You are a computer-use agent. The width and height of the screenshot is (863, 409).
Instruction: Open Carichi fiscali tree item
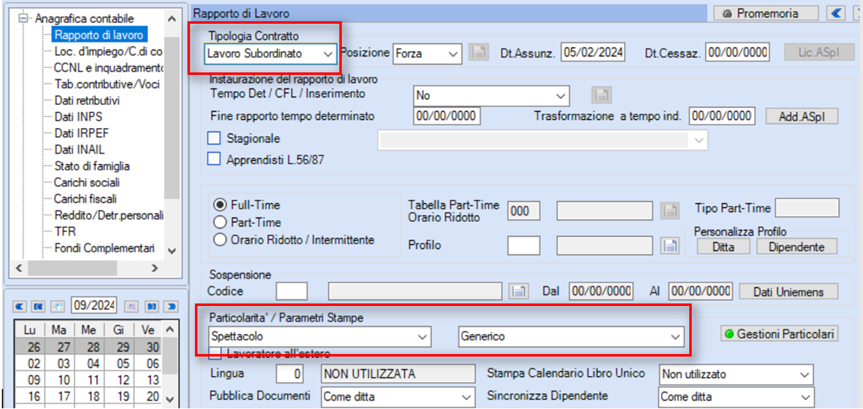coord(85,199)
